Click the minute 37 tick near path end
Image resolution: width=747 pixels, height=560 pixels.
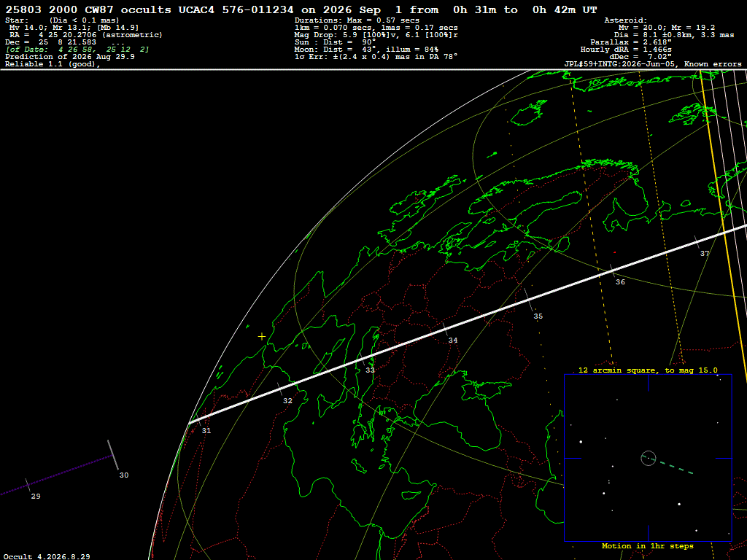tap(697, 241)
